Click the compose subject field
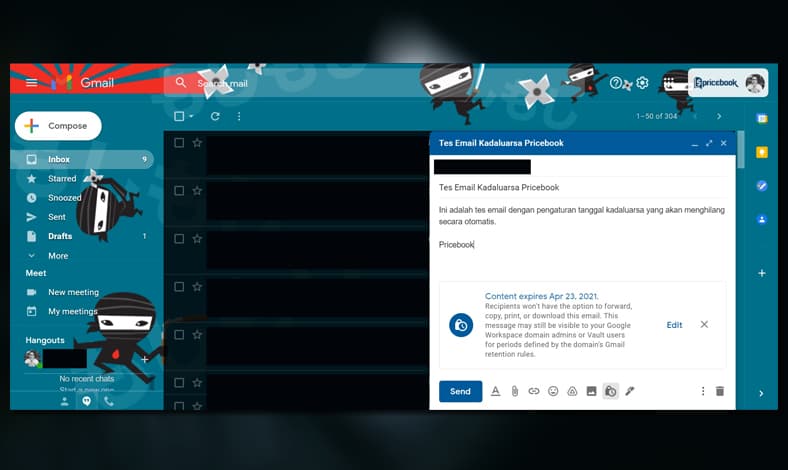Image resolution: width=788 pixels, height=470 pixels. (582, 187)
